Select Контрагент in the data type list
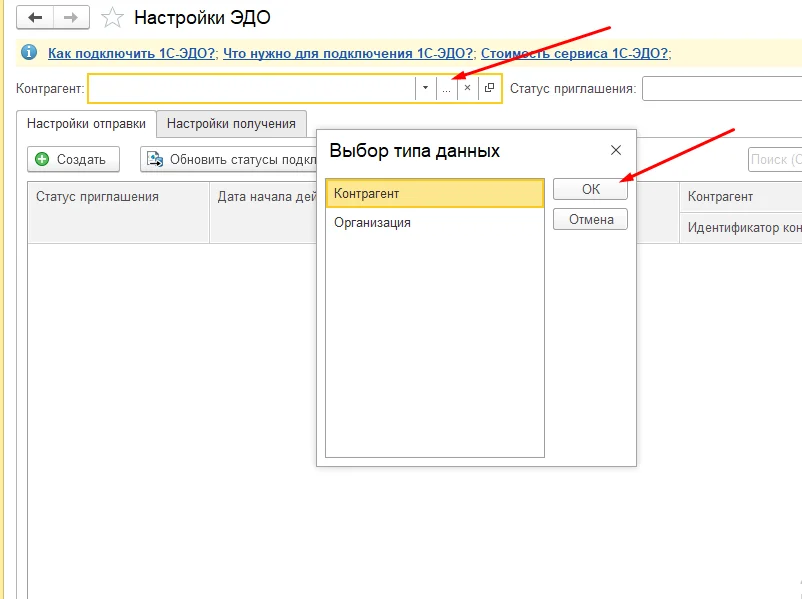802x599 pixels. click(x=435, y=193)
